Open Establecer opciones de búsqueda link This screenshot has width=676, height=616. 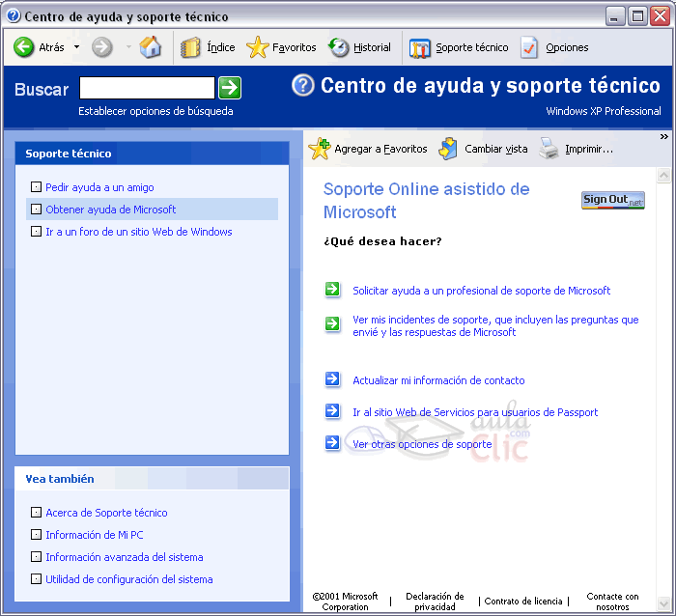click(155, 111)
